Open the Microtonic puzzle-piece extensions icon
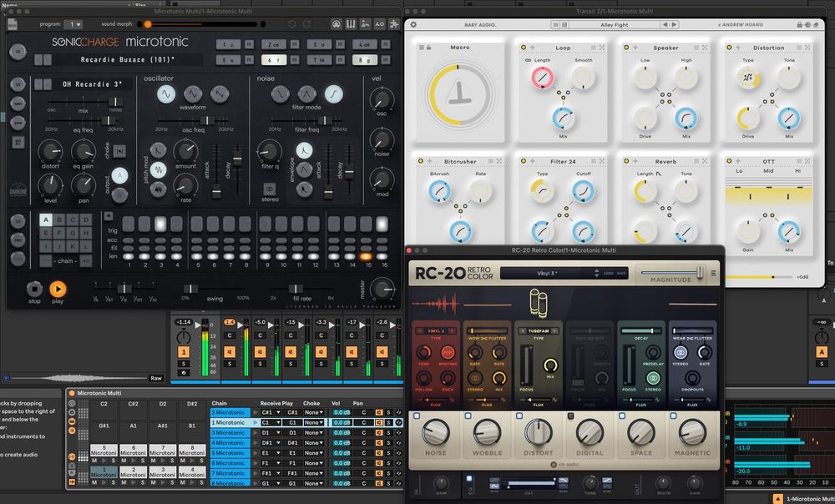This screenshot has height=504, width=835. pyautogui.click(x=394, y=24)
